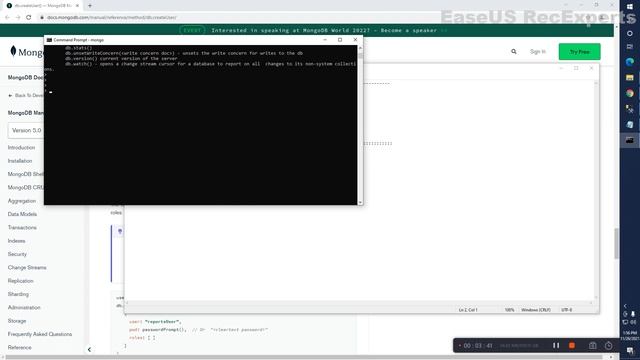Open Administration in docs sidebar
This screenshot has height=360, width=640.
24,307
